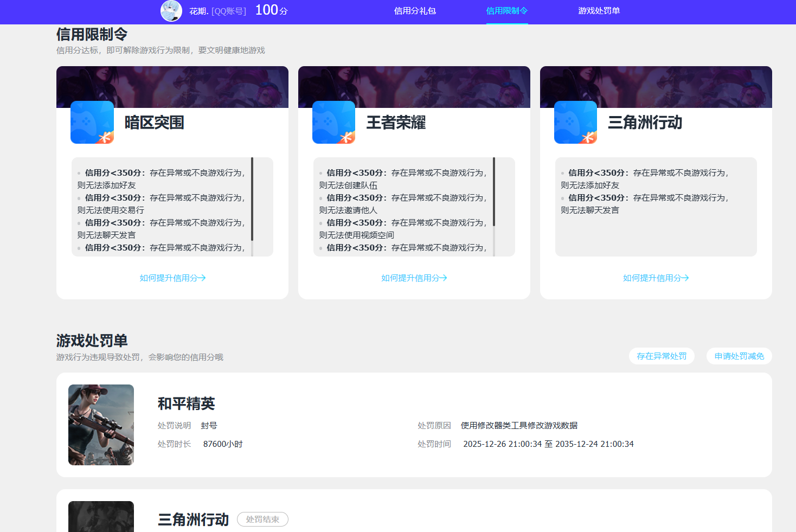The width and height of the screenshot is (796, 532).
Task: Open 如何提升信用分 under 王者荣耀
Action: 414,278
